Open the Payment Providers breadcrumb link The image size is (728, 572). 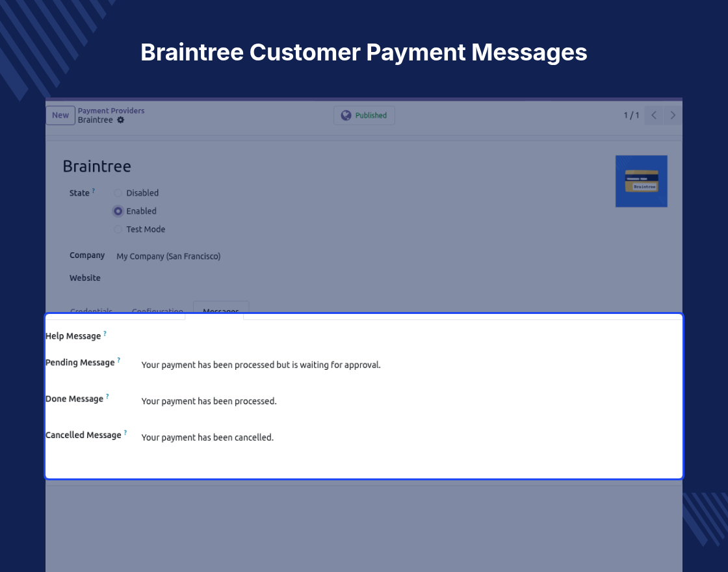tap(111, 110)
